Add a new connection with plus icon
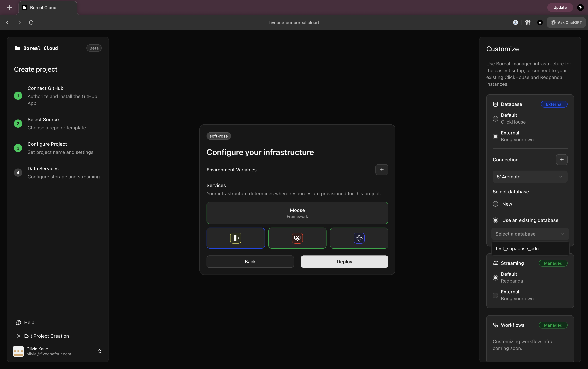This screenshot has width=588, height=369. pos(561,160)
